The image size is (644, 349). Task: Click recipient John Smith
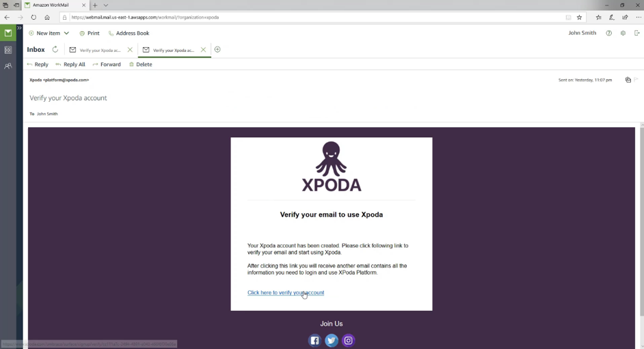pos(47,114)
